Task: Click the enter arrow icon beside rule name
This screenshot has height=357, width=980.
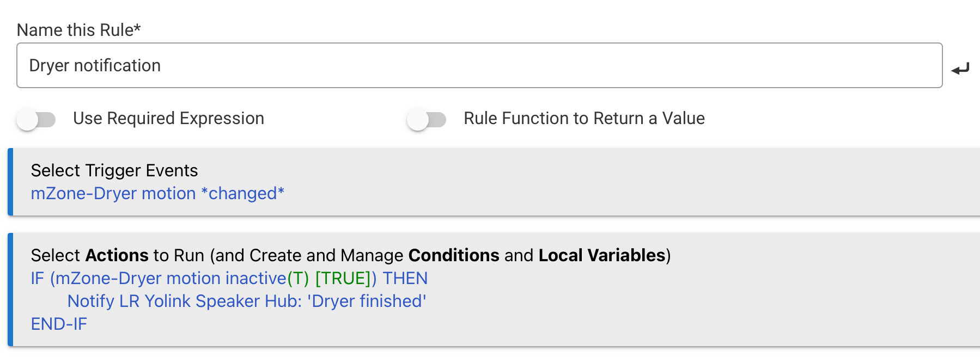Action: 960,69
